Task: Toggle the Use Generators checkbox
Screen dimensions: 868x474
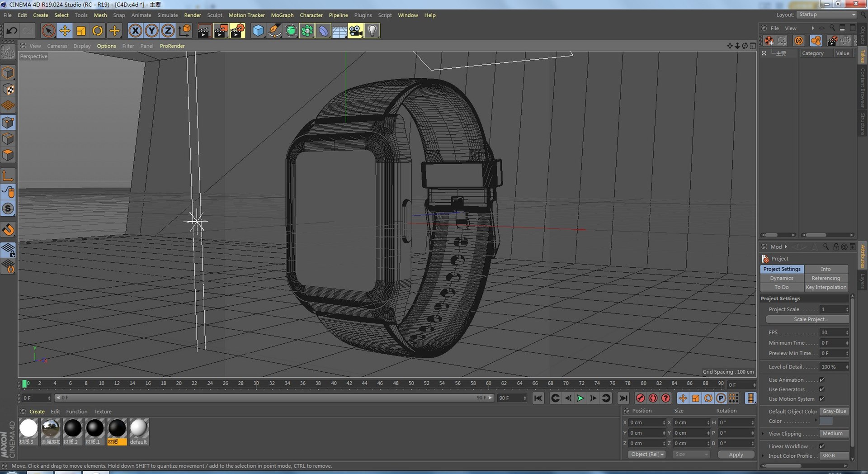Action: point(822,389)
